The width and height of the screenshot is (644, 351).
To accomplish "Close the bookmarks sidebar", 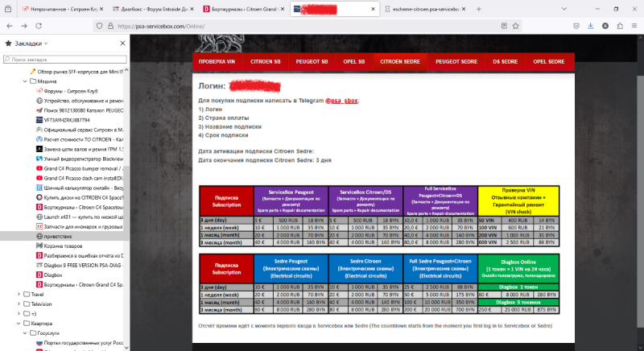I will click(123, 43).
